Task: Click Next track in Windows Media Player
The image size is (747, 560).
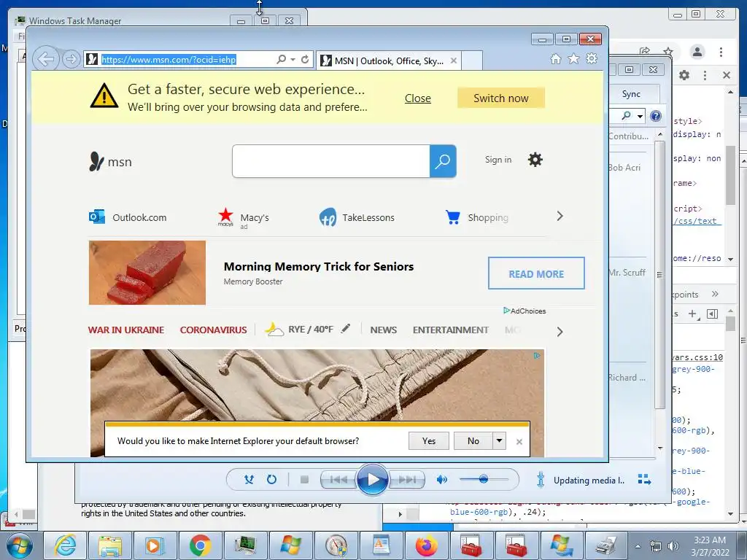Action: (406, 480)
